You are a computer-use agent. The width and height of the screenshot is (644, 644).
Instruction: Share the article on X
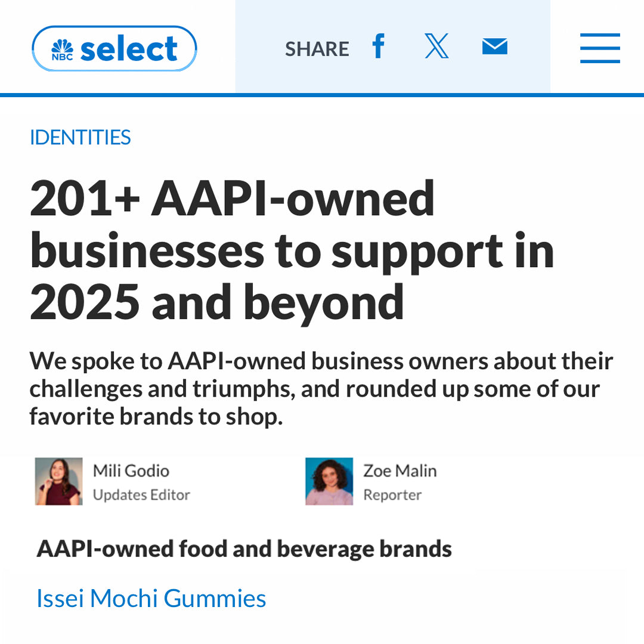[x=436, y=47]
